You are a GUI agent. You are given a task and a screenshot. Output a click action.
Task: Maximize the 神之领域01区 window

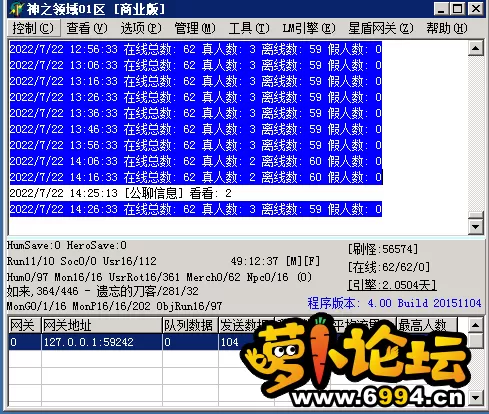click(x=458, y=9)
